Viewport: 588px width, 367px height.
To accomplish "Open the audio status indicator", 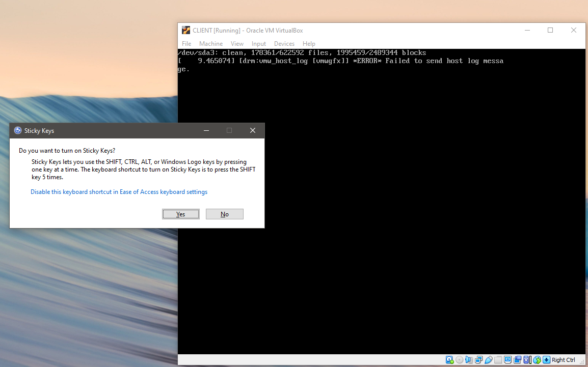I will point(469,360).
